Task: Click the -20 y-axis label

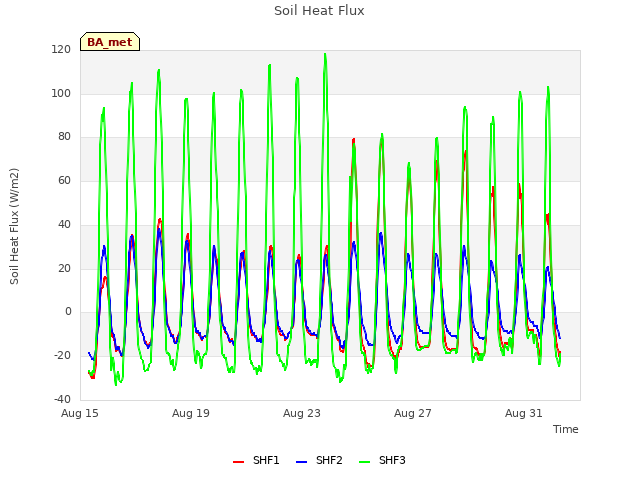Action: 62,356
